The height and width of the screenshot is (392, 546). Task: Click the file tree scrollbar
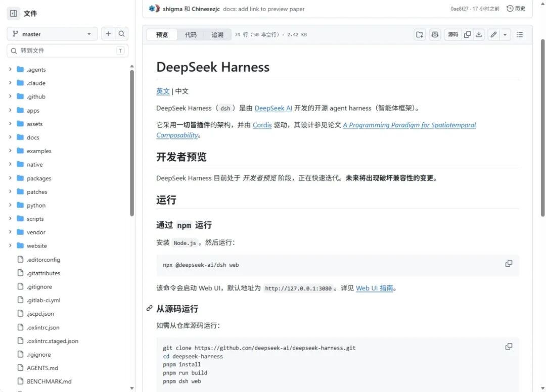[x=132, y=143]
